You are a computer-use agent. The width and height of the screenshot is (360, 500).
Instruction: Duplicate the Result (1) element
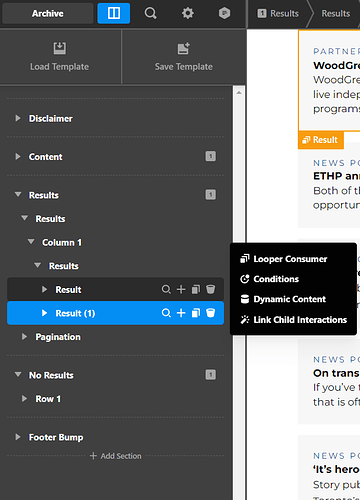point(196,313)
